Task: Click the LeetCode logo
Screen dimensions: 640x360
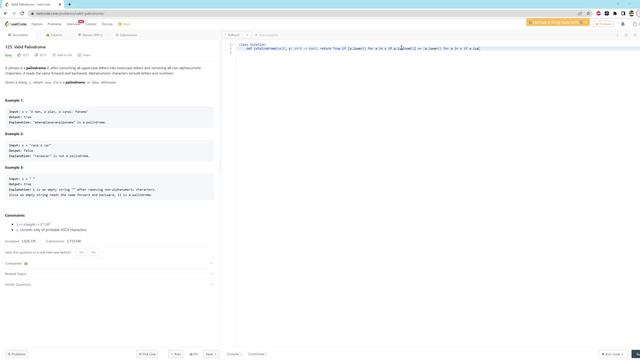Action: [16, 24]
